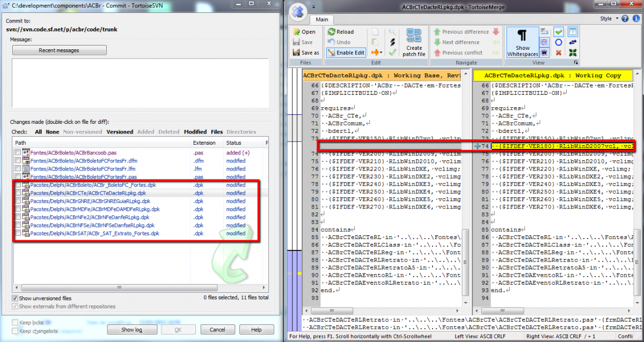Click the W wrap icon in View group
The height and width of the screenshot is (342, 644).
544,53
